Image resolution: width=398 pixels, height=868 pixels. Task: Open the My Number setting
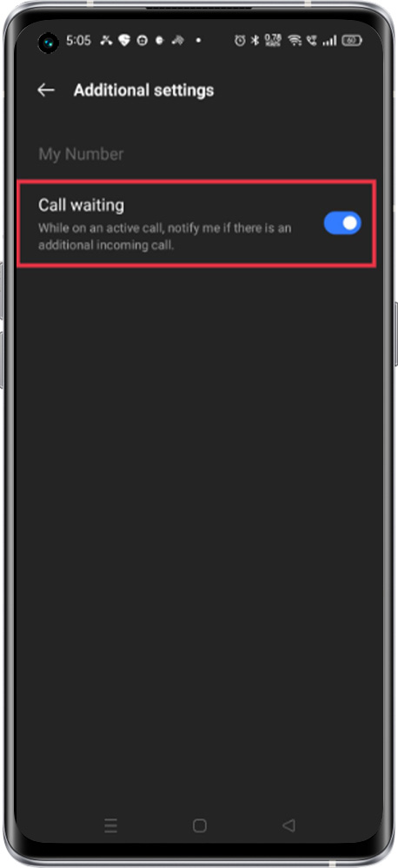tap(81, 154)
